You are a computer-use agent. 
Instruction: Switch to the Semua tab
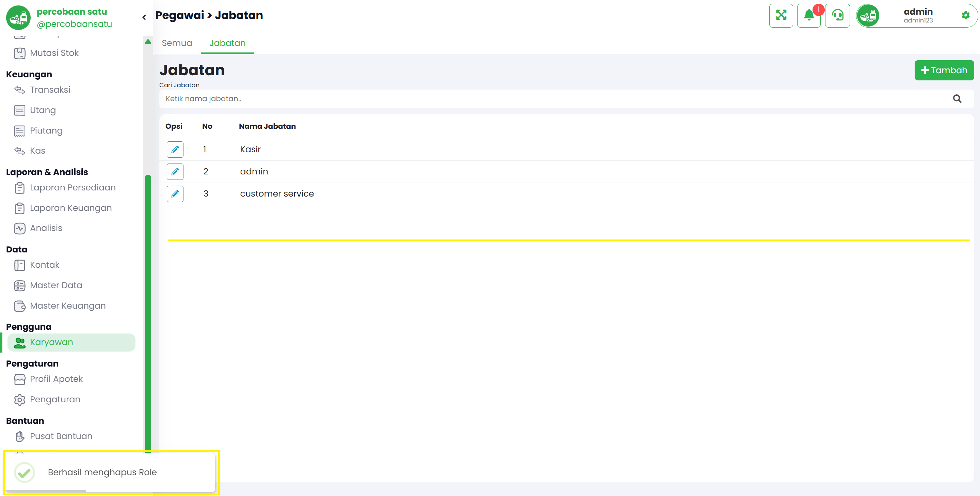click(x=177, y=43)
